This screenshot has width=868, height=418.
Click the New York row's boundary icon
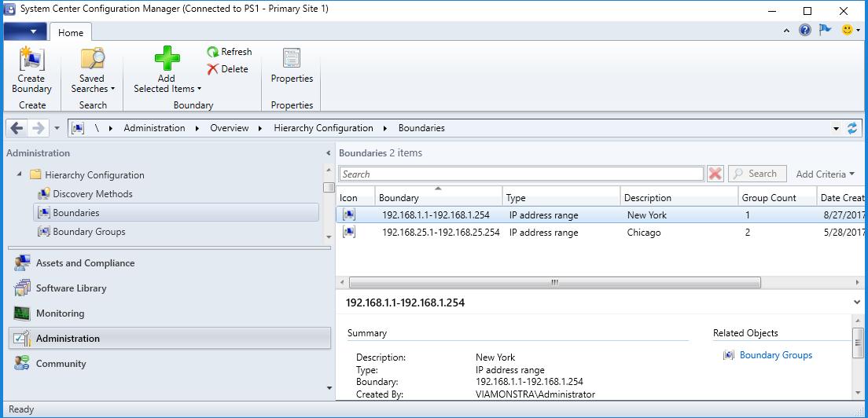tap(349, 215)
